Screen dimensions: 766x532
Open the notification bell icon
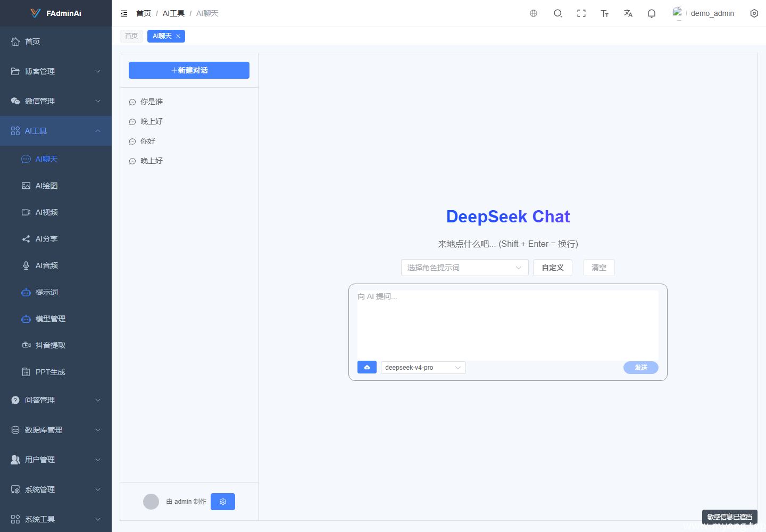652,13
